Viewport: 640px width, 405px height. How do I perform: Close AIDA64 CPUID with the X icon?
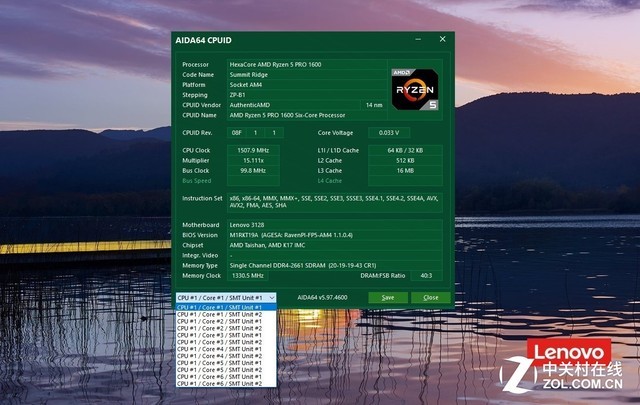(442, 39)
